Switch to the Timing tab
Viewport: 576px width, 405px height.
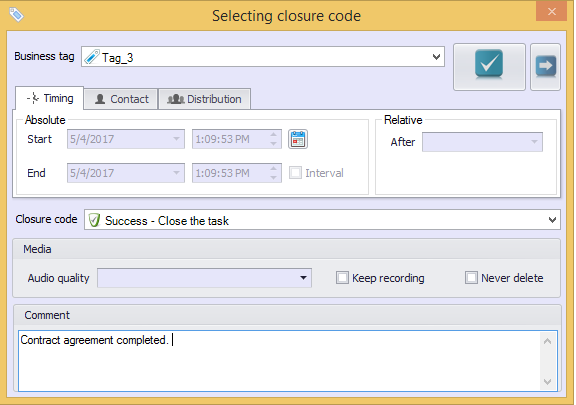[50, 98]
